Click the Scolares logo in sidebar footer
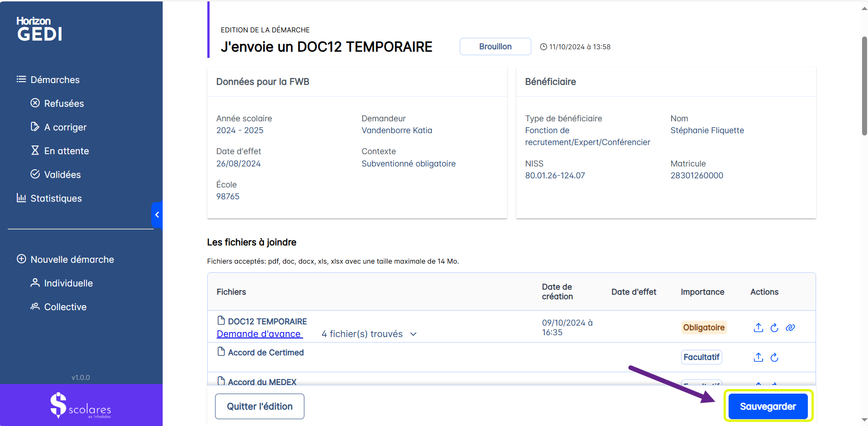The image size is (868, 426). (x=81, y=405)
